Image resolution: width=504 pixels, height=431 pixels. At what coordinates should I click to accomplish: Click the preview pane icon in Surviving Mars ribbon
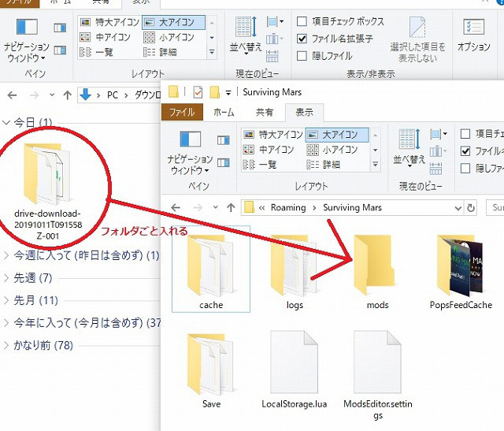tap(223, 140)
